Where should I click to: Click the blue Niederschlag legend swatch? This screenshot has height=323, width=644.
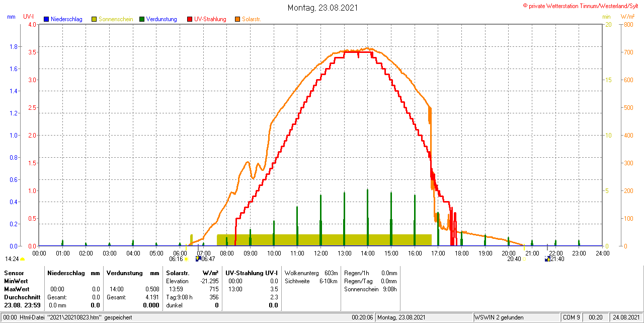pyautogui.click(x=46, y=19)
